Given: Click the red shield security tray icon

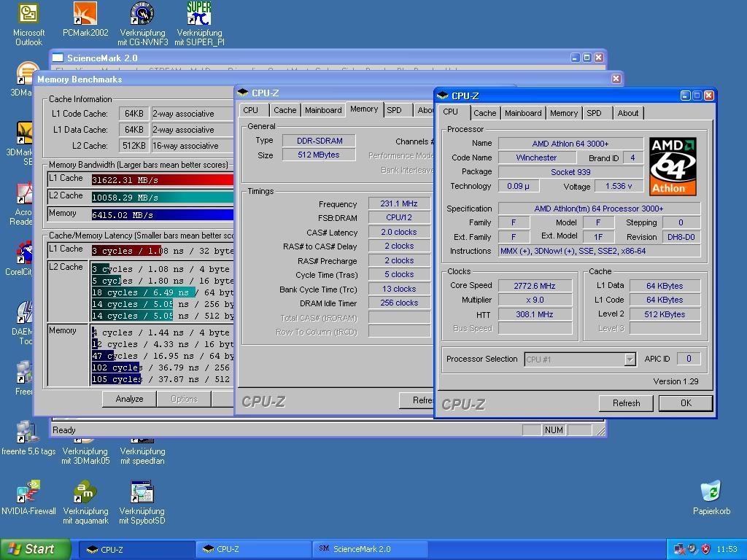Looking at the screenshot, I should 706,549.
